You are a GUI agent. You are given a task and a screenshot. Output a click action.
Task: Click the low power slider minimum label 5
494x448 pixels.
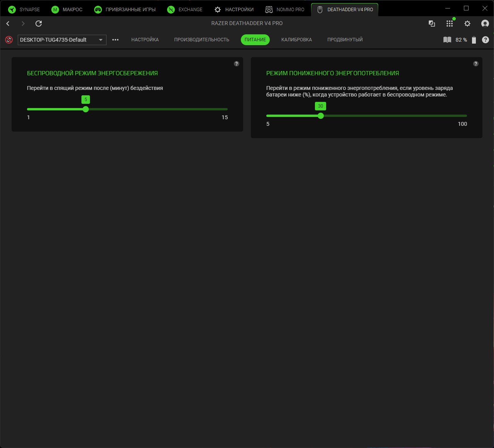pyautogui.click(x=268, y=124)
